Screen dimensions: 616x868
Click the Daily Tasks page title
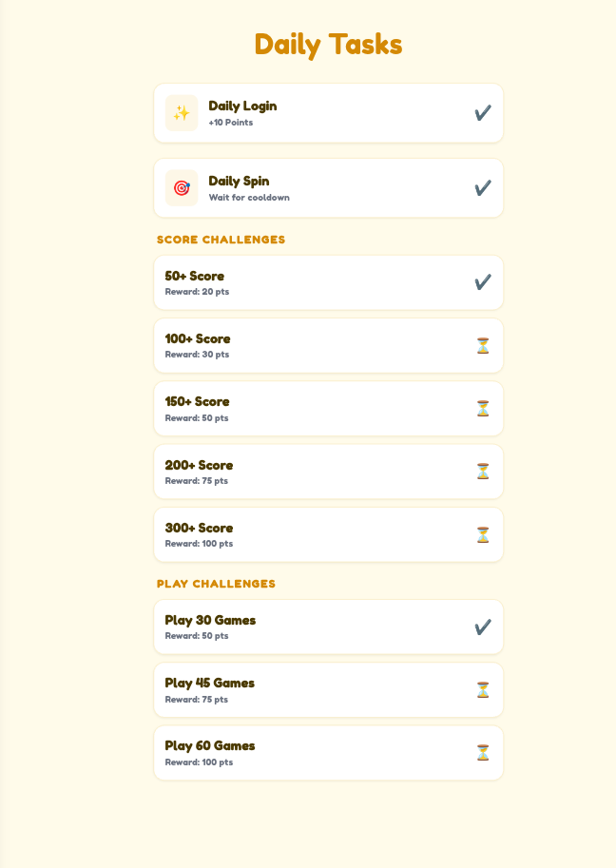tap(328, 45)
